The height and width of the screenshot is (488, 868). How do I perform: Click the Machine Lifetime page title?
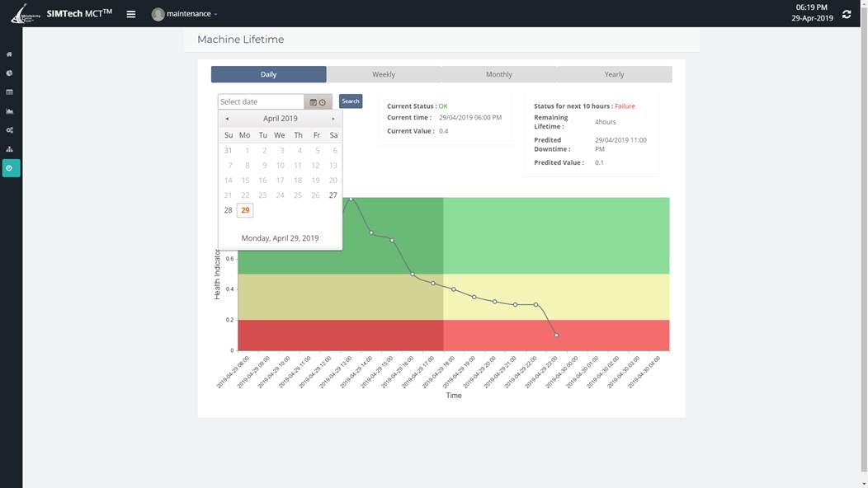tap(241, 40)
